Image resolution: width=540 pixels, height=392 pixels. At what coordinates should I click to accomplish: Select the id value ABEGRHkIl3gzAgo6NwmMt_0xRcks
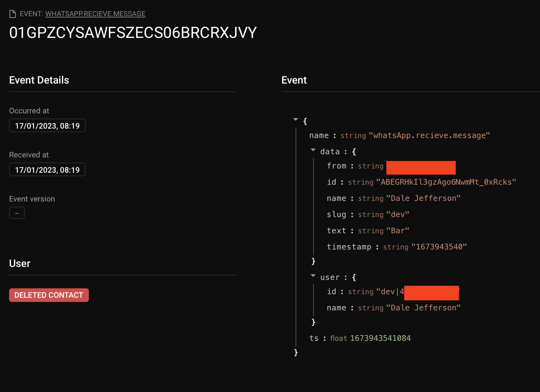tap(446, 182)
